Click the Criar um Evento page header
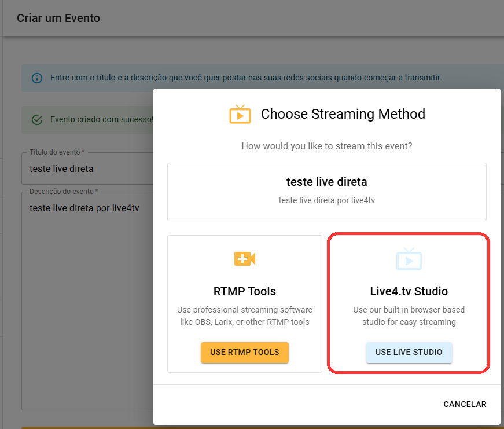This screenshot has width=504, height=429. [58, 18]
